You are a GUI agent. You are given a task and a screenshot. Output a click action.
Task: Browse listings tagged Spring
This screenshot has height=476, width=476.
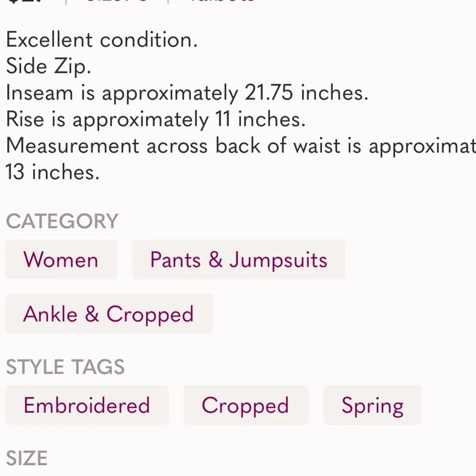click(372, 405)
